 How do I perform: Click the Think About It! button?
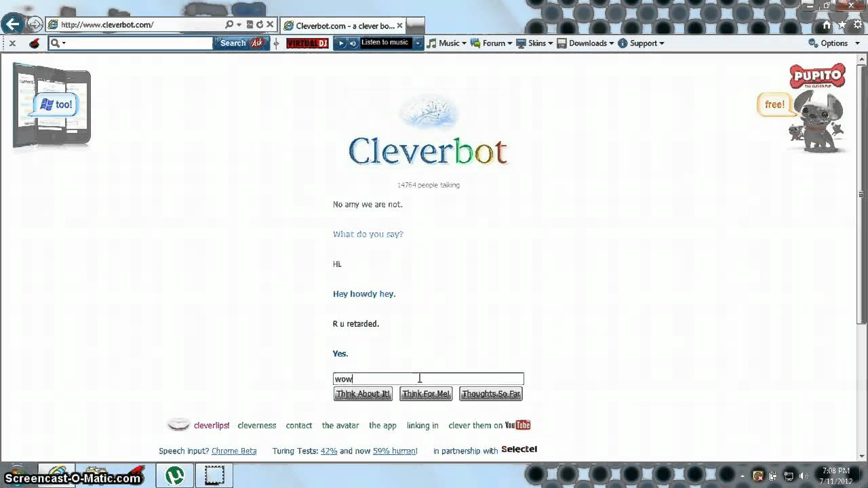click(363, 394)
